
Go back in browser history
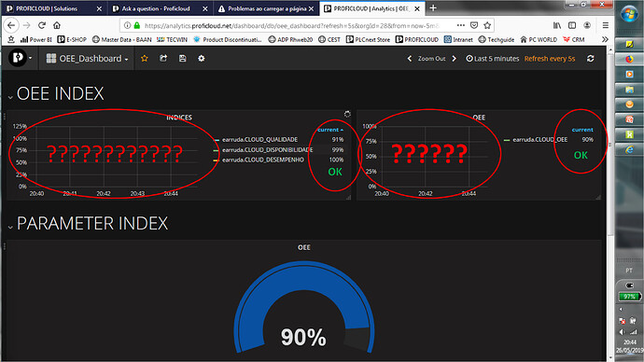[x=11, y=25]
